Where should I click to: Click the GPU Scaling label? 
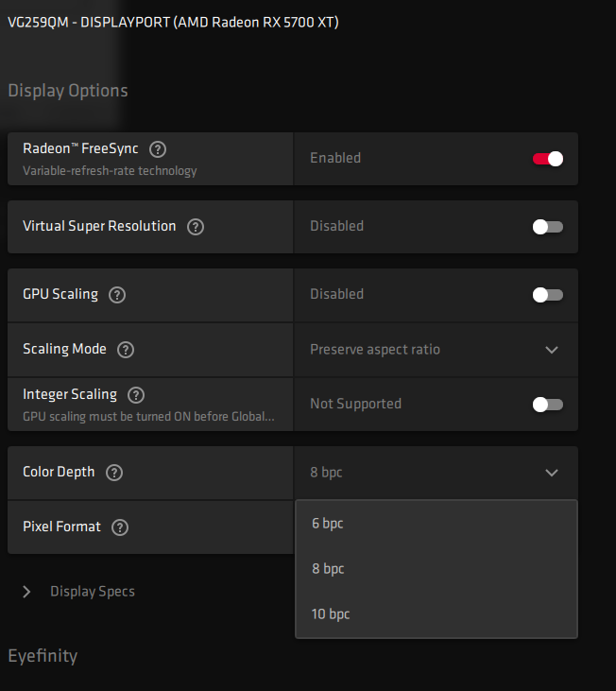tap(60, 294)
